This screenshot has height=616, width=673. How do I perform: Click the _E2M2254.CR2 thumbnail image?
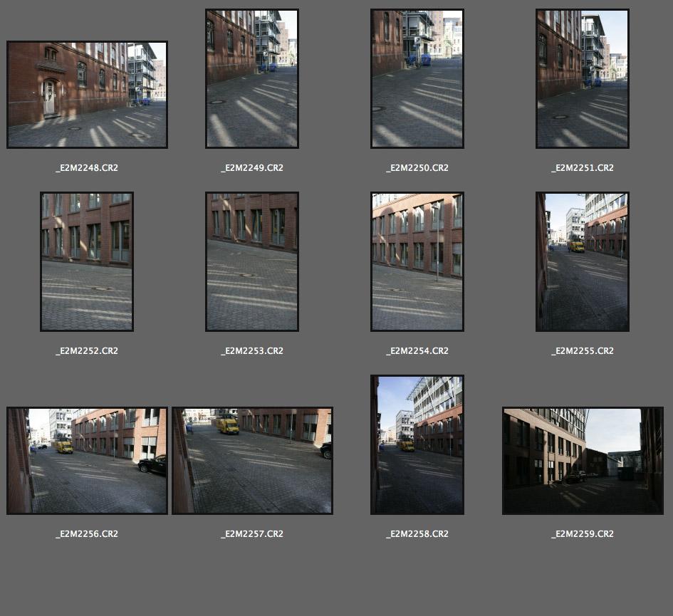[x=417, y=261]
